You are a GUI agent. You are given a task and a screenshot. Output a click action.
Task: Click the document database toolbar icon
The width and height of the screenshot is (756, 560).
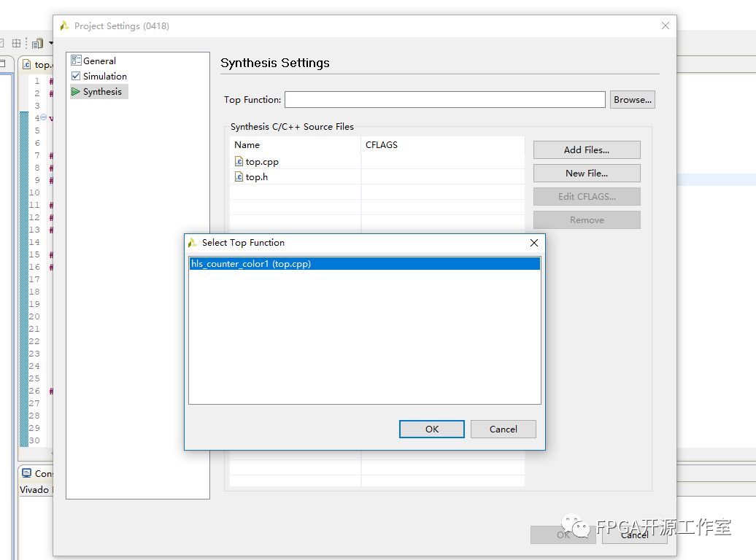pyautogui.click(x=37, y=44)
